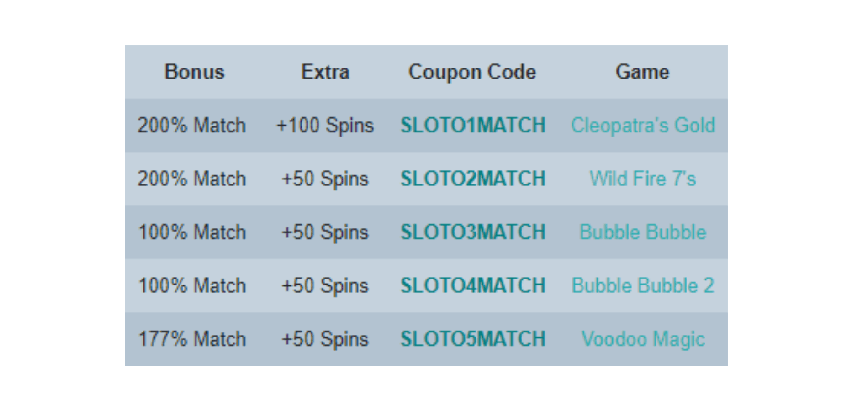This screenshot has height=411, width=868.
Task: Select 200% Match in the Cleopatra's Gold row
Action: [192, 125]
